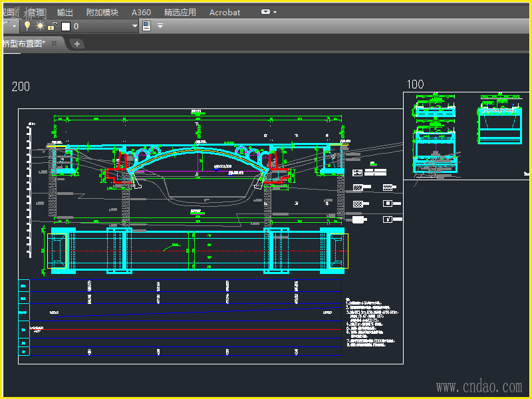Click the layer state manager icon
Image resolution: width=532 pixels, height=399 pixels.
[148, 26]
